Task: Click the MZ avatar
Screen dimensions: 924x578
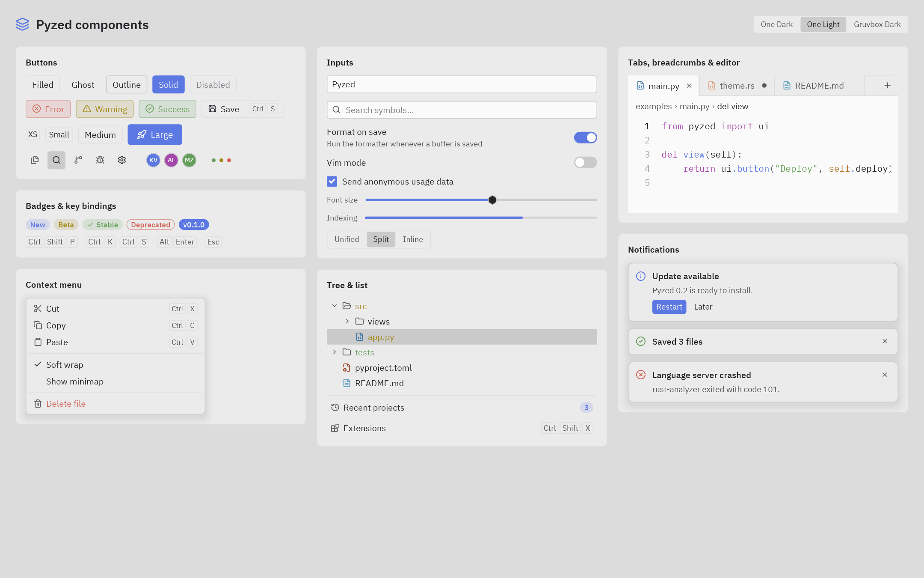Action: [189, 160]
